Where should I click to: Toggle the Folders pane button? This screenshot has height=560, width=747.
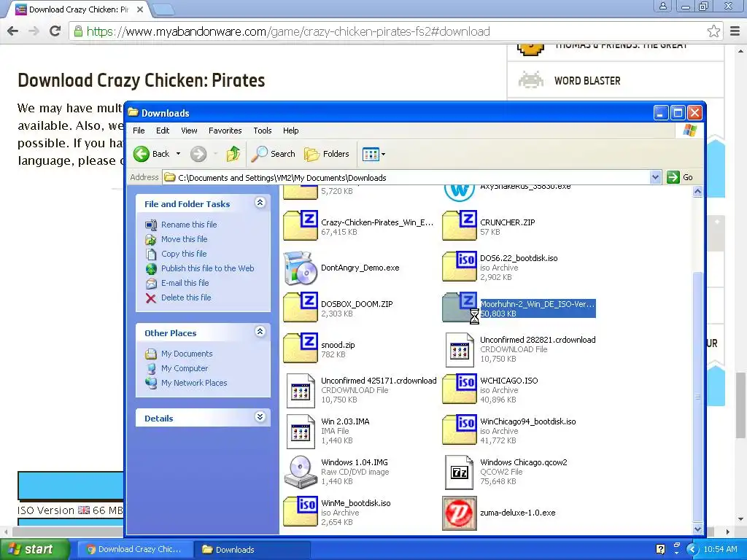click(327, 154)
